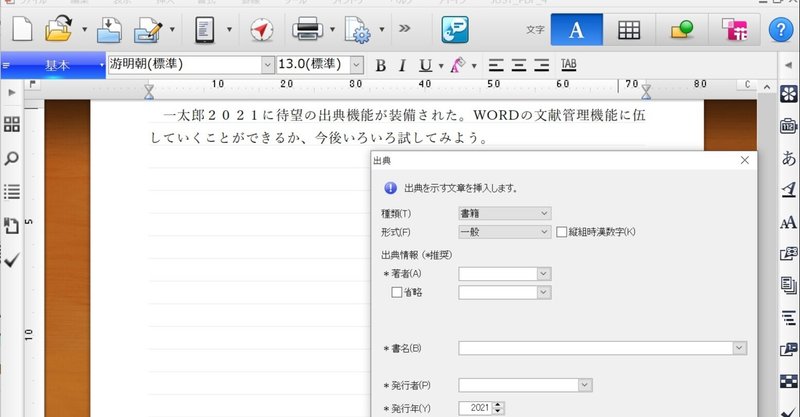Toggle 縦組時漢数字 checkbox
Viewport: 800px width, 417px height.
click(562, 232)
